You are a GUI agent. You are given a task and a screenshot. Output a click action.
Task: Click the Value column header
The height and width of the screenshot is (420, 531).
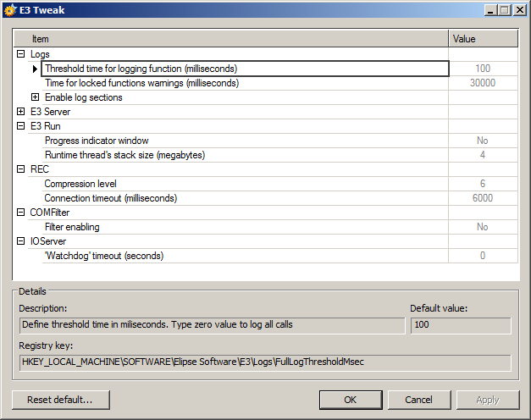(483, 39)
